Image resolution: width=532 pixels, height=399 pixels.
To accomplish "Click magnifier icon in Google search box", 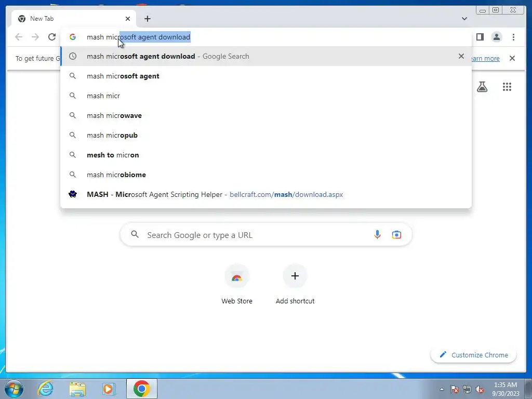I will pos(135,234).
